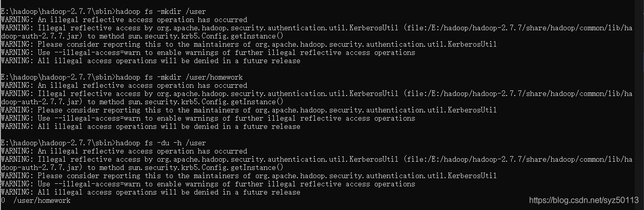Click third block's 'All illegal access operations' warning
The image size is (644, 210).
pyautogui.click(x=150, y=192)
